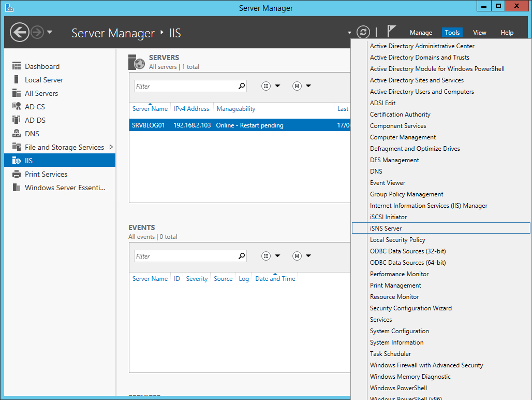Open the View menu
This screenshot has width=532, height=400.
tap(479, 33)
